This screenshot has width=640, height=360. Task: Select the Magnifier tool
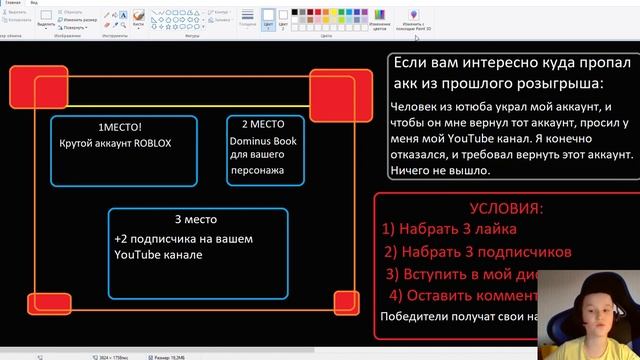click(x=123, y=25)
